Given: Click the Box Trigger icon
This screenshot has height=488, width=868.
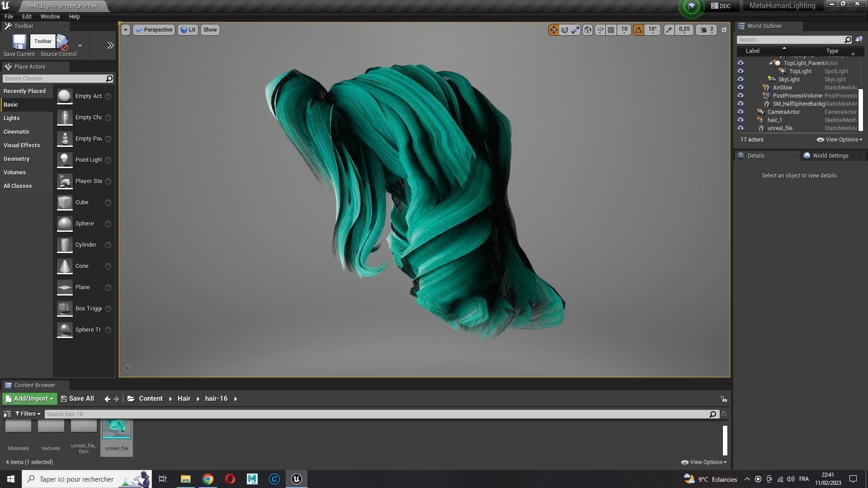Looking at the screenshot, I should click(65, 309).
